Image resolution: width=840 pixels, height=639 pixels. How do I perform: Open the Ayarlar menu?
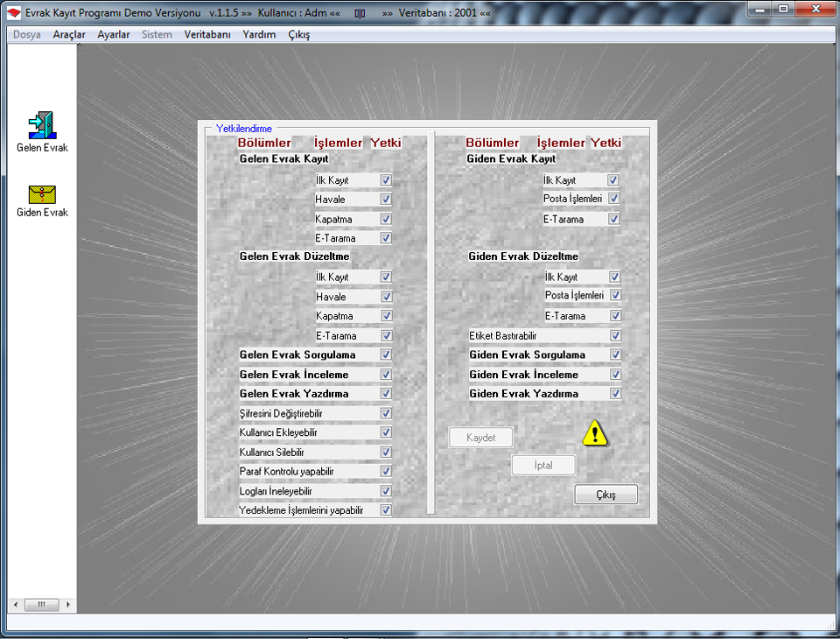point(114,34)
